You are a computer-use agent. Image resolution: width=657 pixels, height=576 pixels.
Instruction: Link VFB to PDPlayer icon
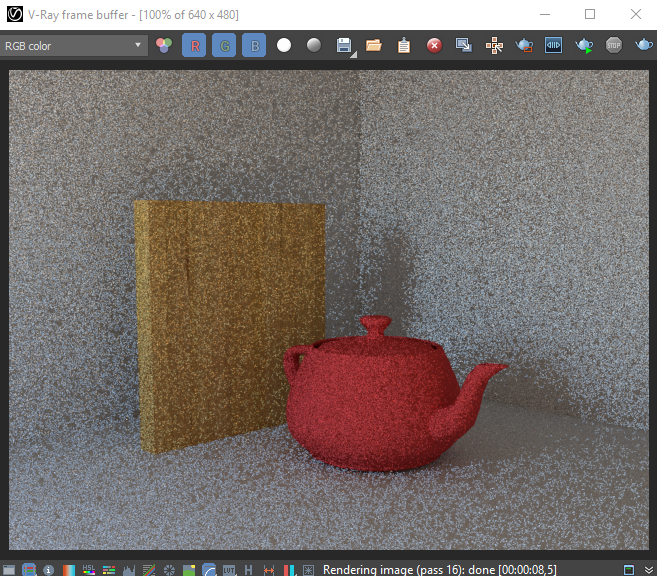pos(554,45)
